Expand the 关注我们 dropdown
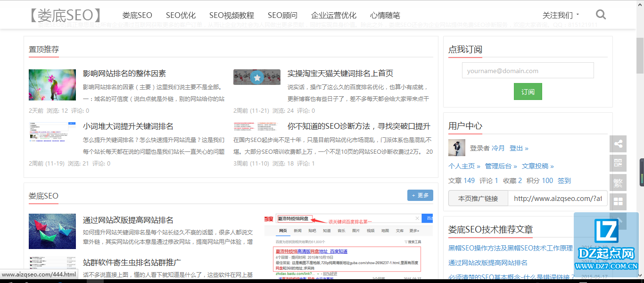This screenshot has width=644, height=283. click(x=561, y=16)
